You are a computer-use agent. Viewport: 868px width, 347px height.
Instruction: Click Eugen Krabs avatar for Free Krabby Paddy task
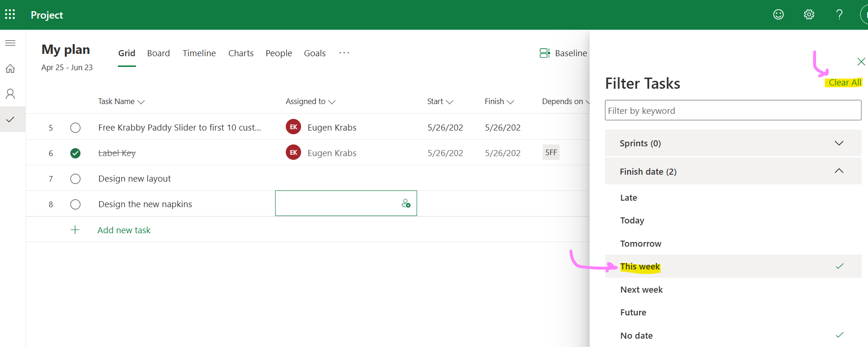(293, 127)
